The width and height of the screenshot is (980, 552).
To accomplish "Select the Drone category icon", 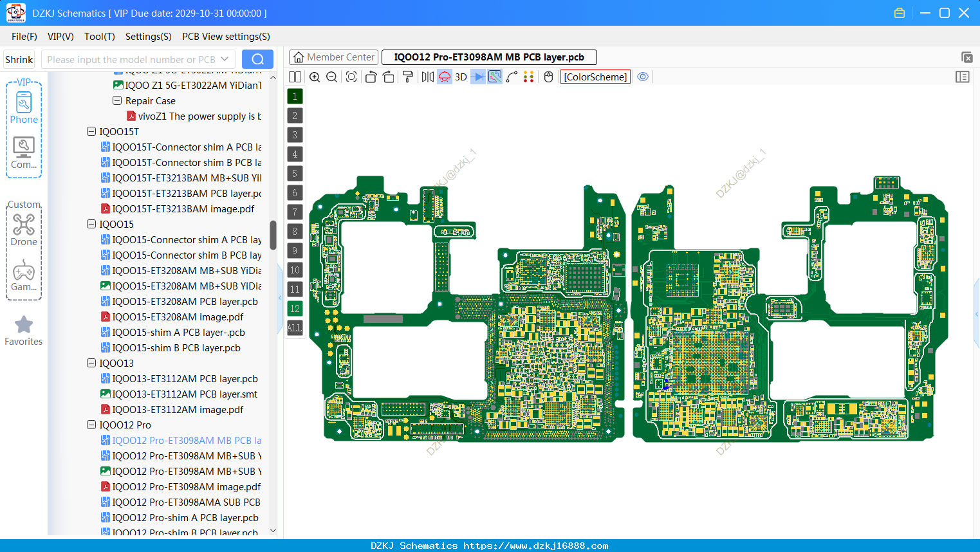I will (24, 230).
